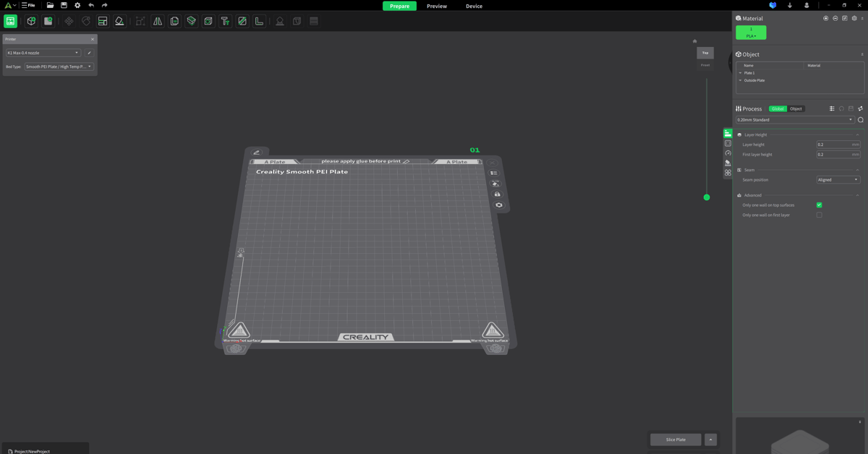
Task: Select the Move tool
Action: [x=69, y=21]
